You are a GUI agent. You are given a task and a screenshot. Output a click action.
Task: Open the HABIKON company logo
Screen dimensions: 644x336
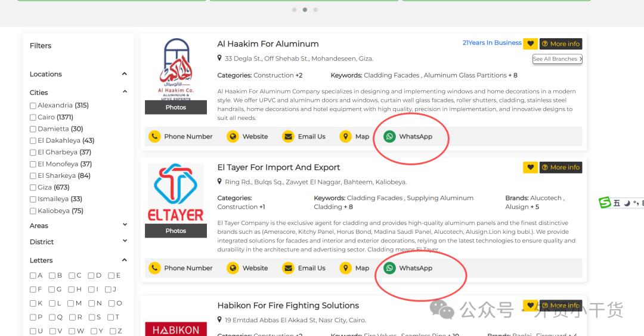pyautogui.click(x=176, y=329)
